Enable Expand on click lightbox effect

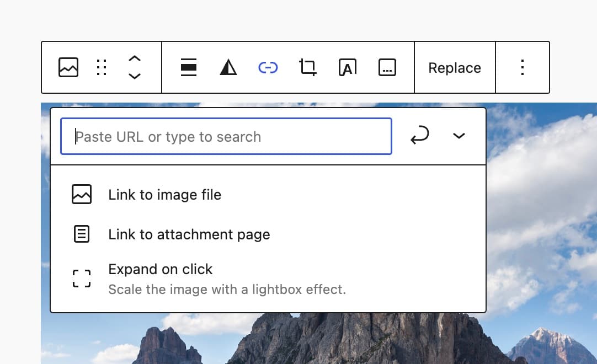[x=160, y=269]
